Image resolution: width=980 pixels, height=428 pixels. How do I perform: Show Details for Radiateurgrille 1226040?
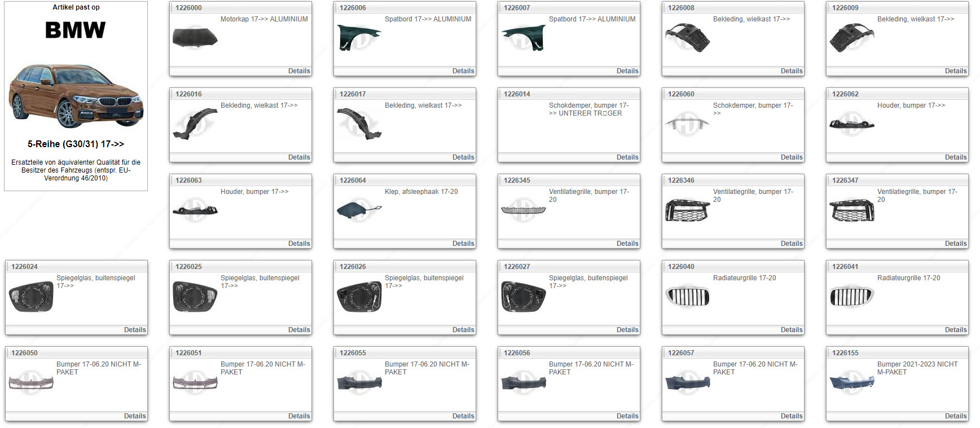pyautogui.click(x=792, y=330)
